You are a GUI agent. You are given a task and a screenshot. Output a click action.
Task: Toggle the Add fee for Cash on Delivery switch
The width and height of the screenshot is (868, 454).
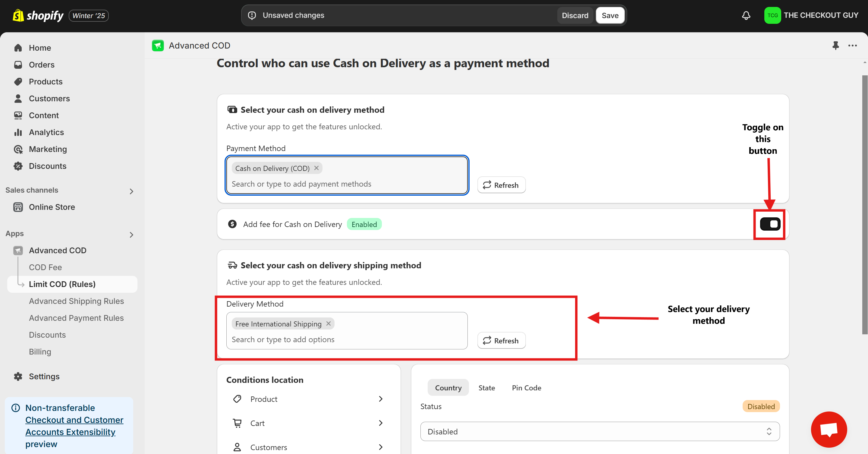(770, 224)
